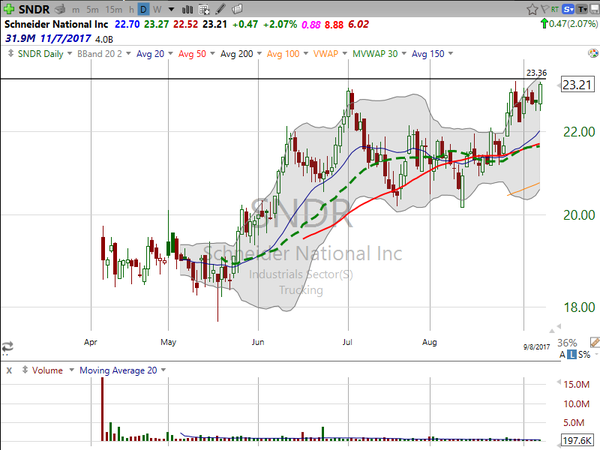Click the 23.36 horizontal line label

click(536, 72)
